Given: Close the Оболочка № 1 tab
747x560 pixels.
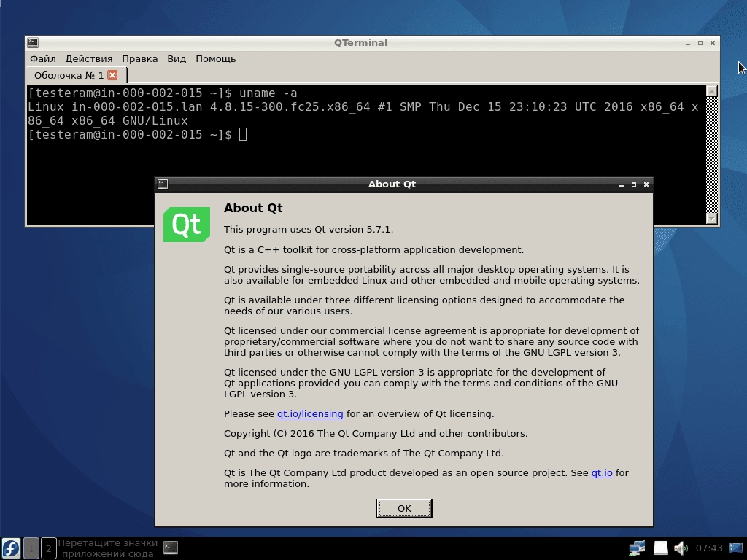Looking at the screenshot, I should point(112,75).
